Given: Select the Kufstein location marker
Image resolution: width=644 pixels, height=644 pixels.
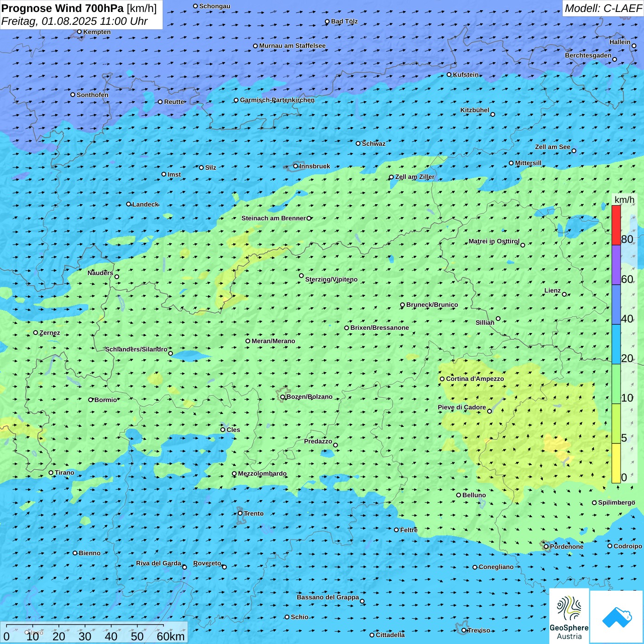Looking at the screenshot, I should click(449, 75).
